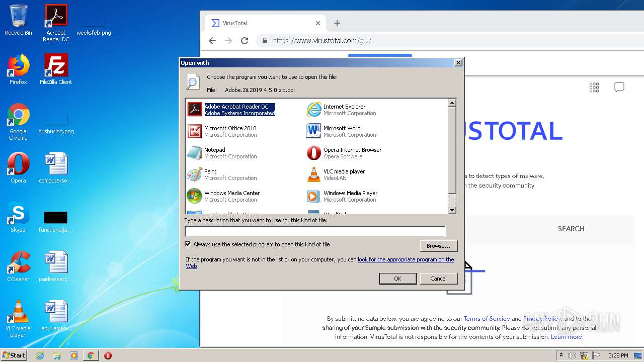Select the Firefox desktop shortcut

18,69
